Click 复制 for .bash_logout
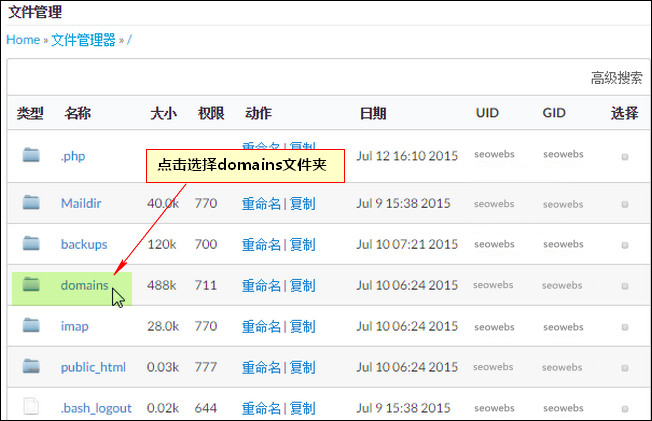652x421 pixels. [302, 408]
